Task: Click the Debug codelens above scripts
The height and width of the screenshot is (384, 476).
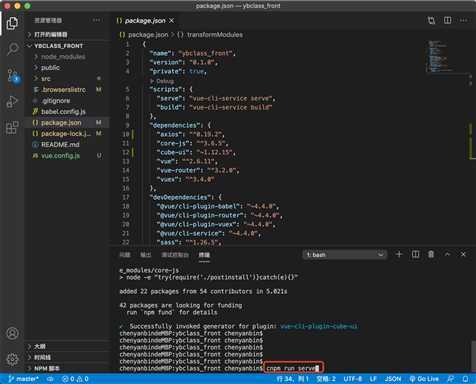Action: [162, 81]
